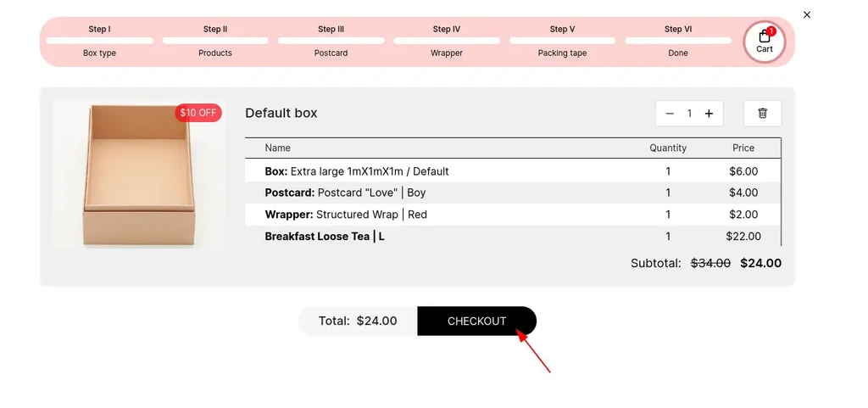Click the $10 OFF badge

(x=198, y=113)
